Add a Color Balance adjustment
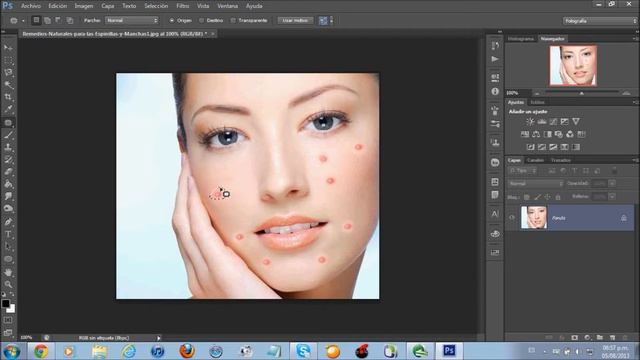This screenshot has width=640, height=360. click(x=536, y=134)
